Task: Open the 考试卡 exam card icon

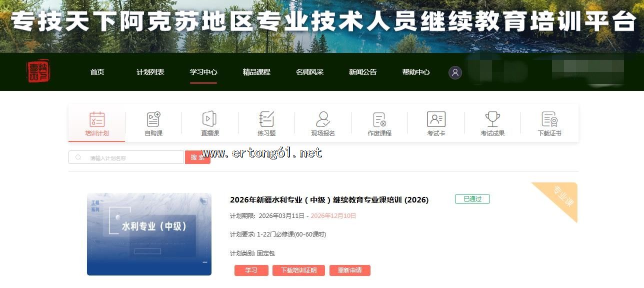Action: [436, 119]
